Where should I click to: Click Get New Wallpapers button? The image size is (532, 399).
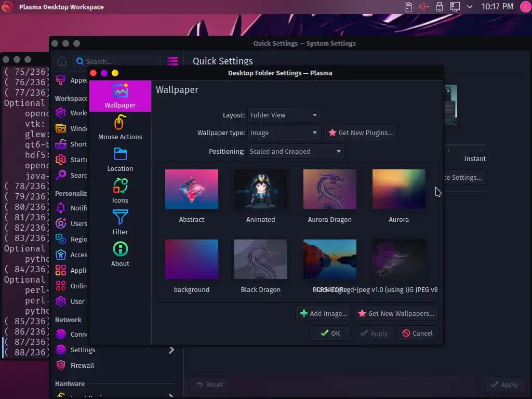tap(396, 313)
